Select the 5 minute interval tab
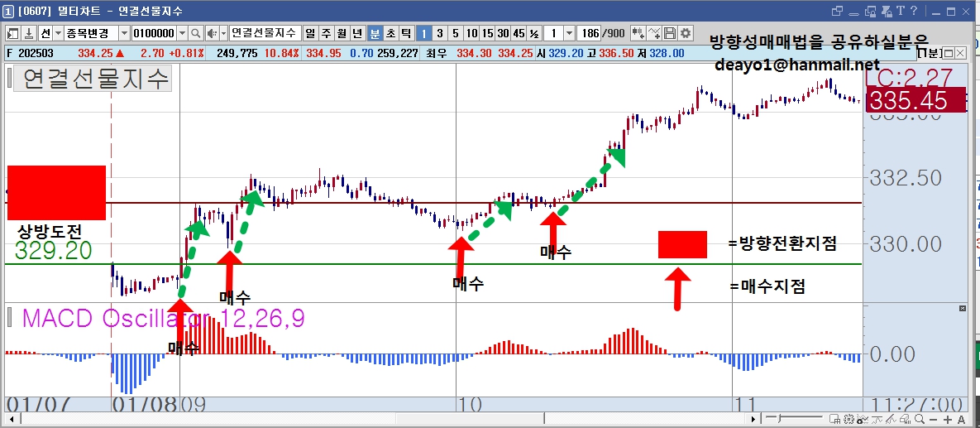 point(455,33)
